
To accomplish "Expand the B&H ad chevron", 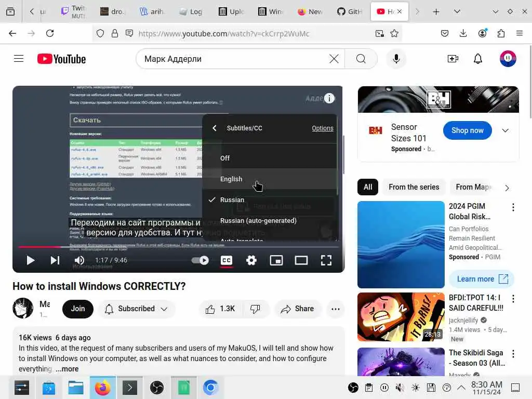I will (505, 130).
